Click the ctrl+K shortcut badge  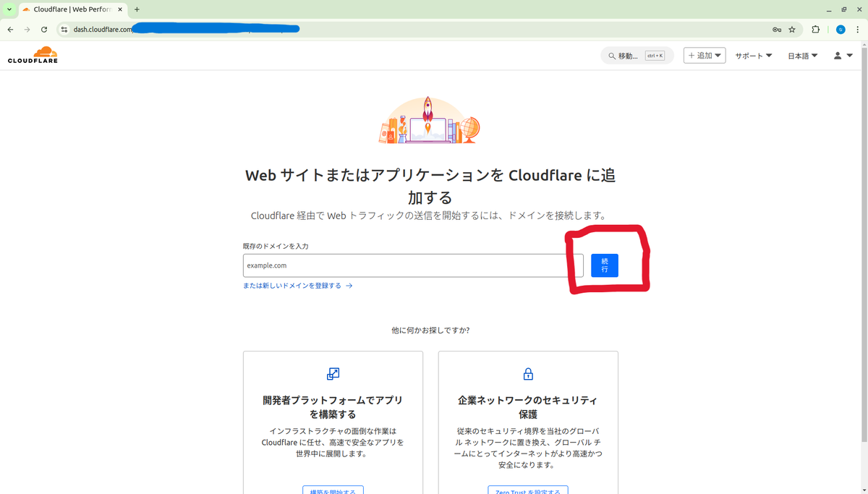click(655, 56)
